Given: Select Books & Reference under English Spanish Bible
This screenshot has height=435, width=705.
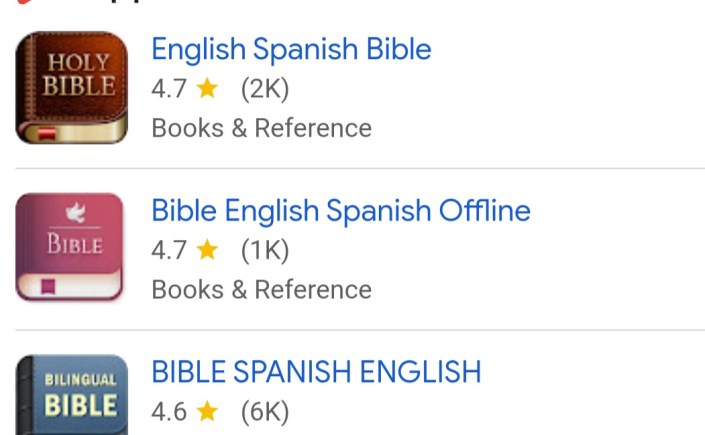Looking at the screenshot, I should pos(261,128).
